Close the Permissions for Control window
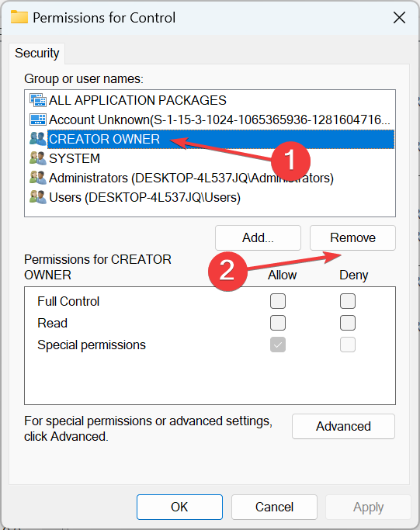The image size is (420, 530). (x=399, y=17)
